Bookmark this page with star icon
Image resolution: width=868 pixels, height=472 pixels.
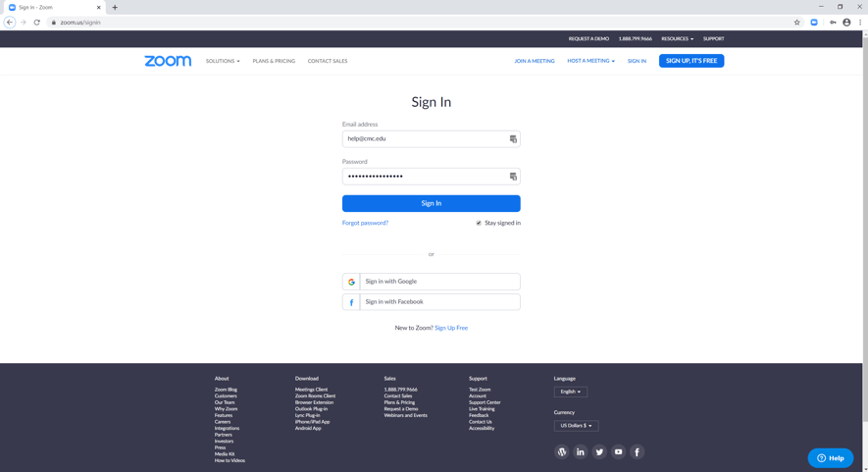pos(797,23)
